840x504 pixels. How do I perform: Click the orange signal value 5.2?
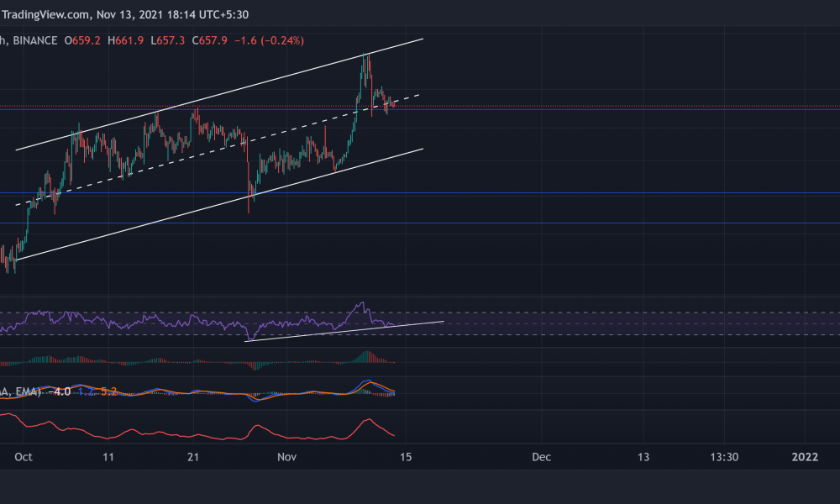108,391
